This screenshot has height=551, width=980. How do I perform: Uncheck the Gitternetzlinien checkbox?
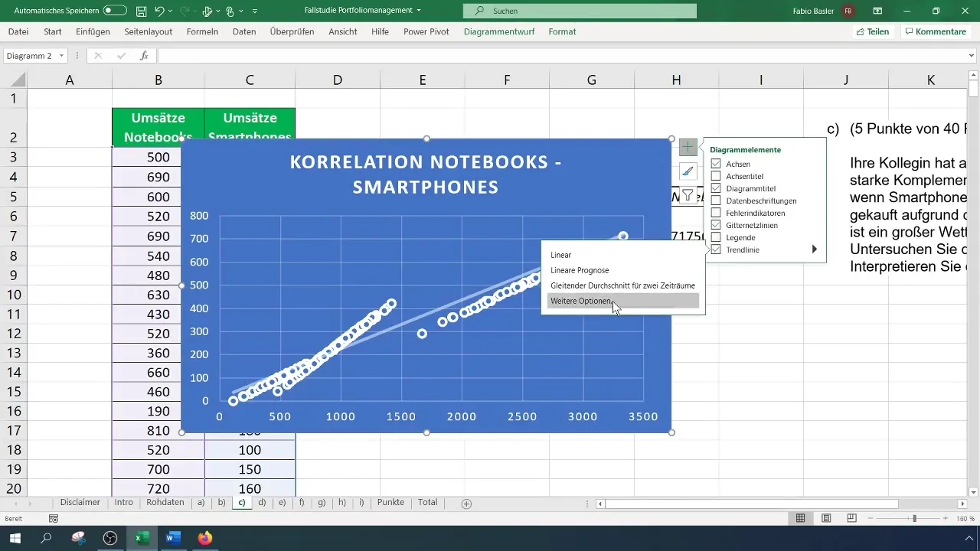(716, 225)
